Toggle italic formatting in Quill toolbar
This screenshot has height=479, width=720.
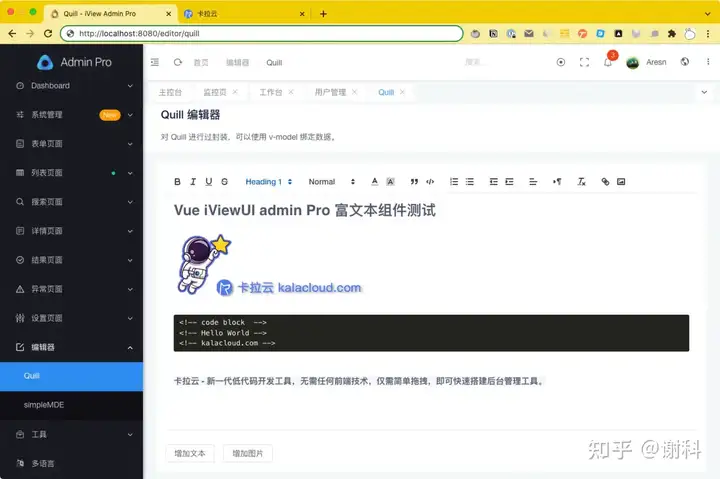(x=193, y=181)
